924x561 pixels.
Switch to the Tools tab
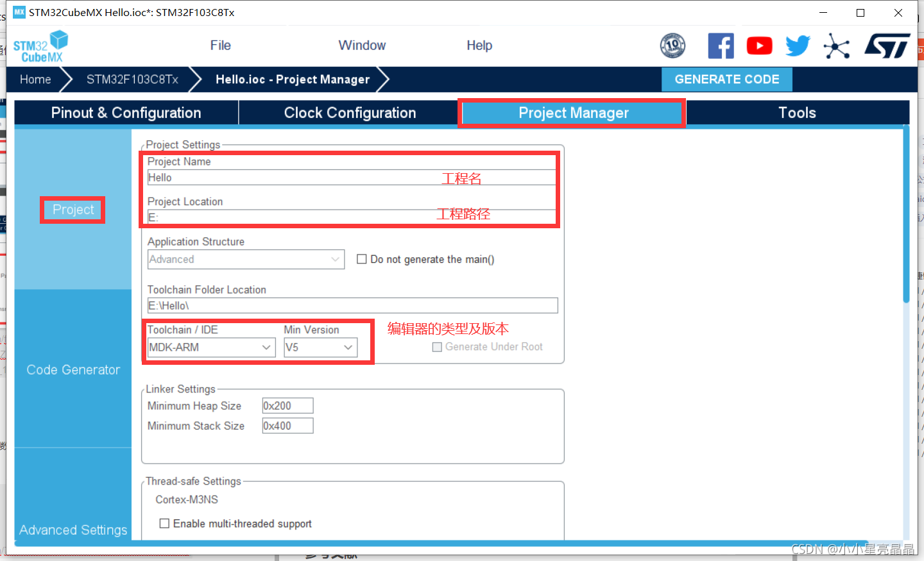797,113
